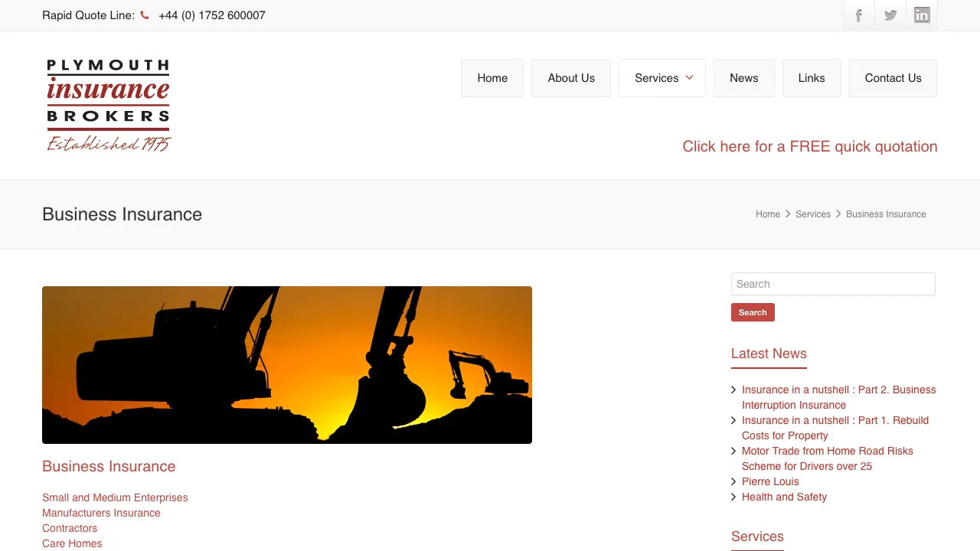Viewport: 980px width, 551px height.
Task: Open the News menu item
Action: tap(743, 77)
